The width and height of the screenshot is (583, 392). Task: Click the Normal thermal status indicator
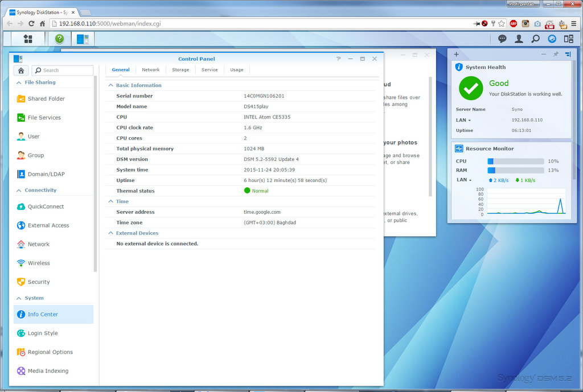tap(256, 191)
